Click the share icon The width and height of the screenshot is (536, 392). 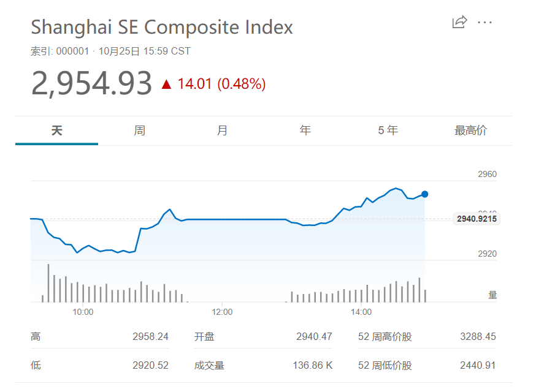tap(459, 23)
